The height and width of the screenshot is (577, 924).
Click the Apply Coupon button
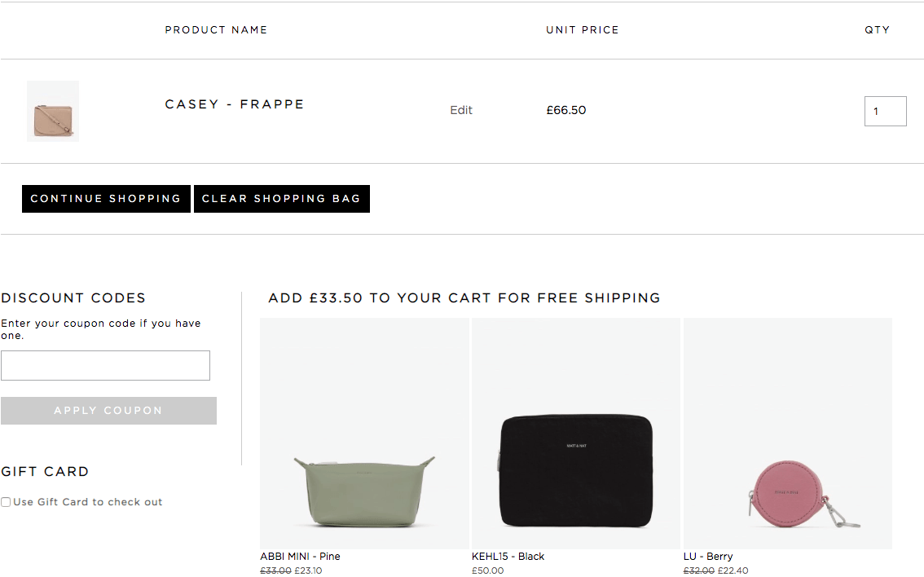pos(108,411)
